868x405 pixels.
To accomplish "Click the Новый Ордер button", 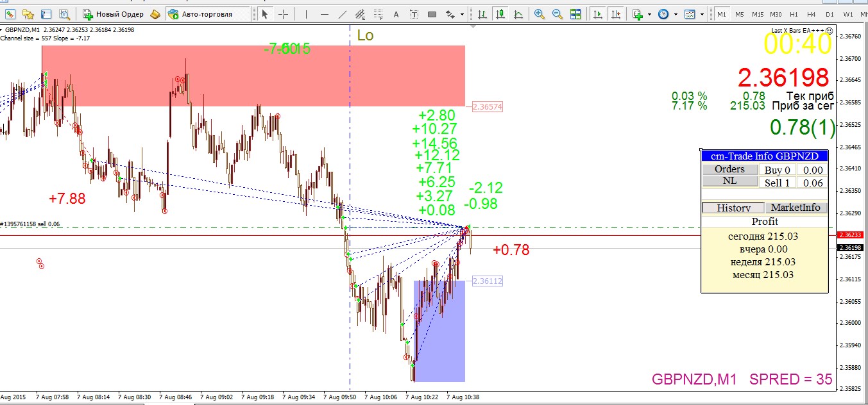I will pyautogui.click(x=113, y=13).
